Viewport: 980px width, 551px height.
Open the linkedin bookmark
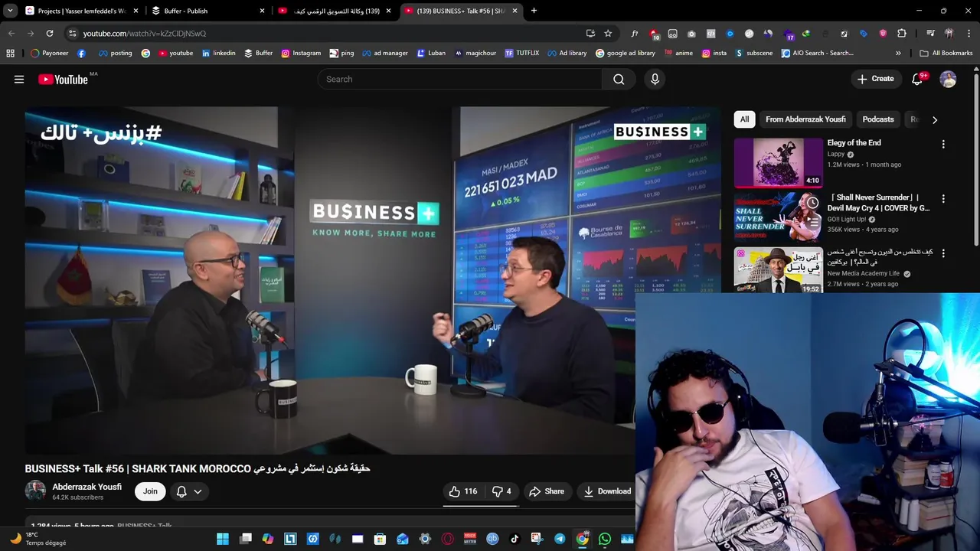coord(218,54)
